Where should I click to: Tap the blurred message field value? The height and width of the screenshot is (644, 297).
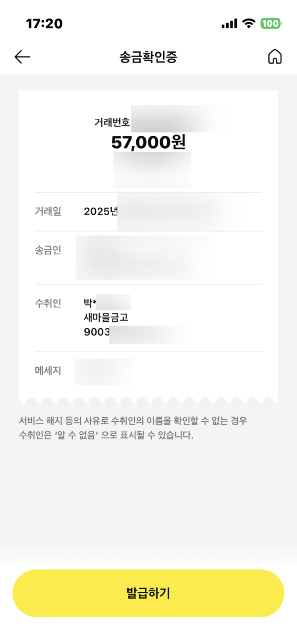pyautogui.click(x=104, y=372)
